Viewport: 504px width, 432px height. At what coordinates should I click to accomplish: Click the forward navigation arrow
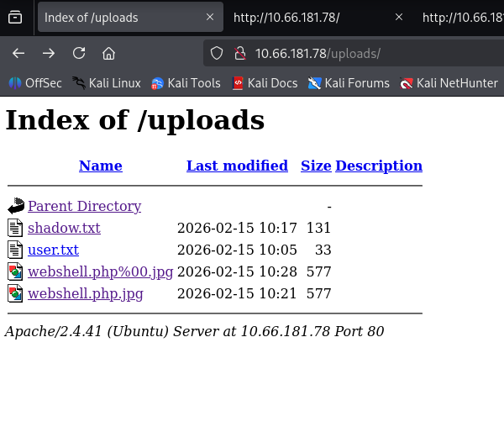tap(49, 53)
